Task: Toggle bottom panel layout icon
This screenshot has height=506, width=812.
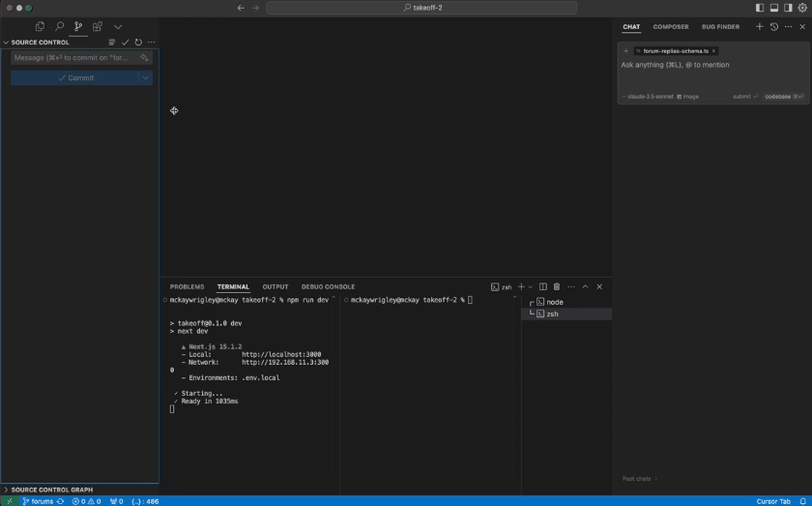Action: coord(774,8)
